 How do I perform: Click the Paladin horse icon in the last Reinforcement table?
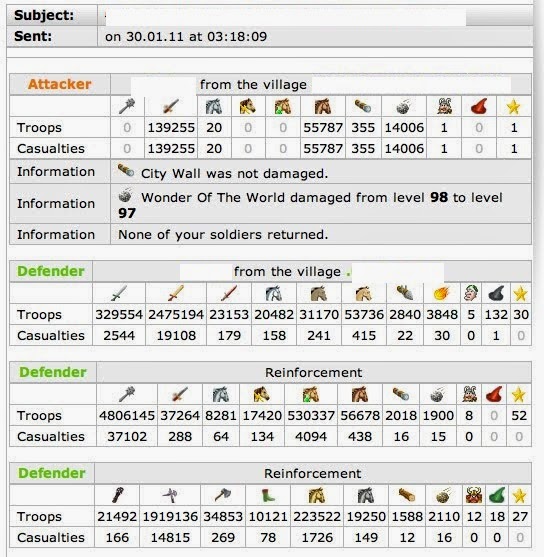click(317, 495)
